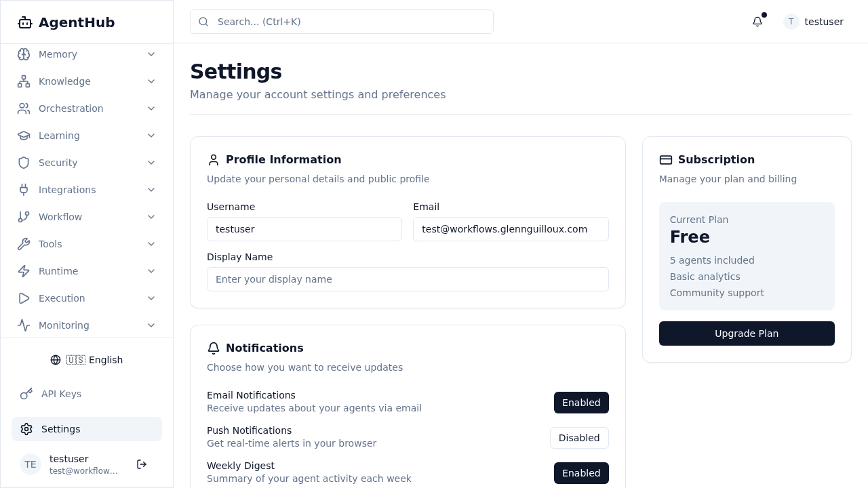Open the Knowledge section icon

[x=24, y=81]
